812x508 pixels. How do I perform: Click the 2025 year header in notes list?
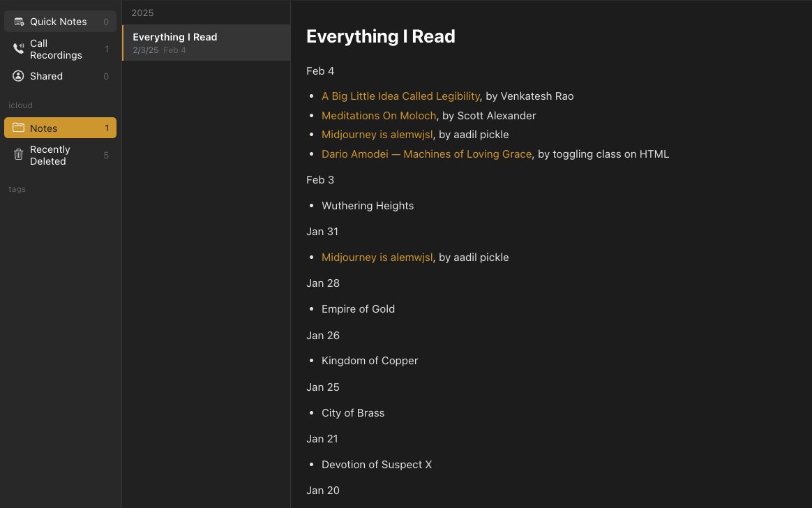point(142,13)
